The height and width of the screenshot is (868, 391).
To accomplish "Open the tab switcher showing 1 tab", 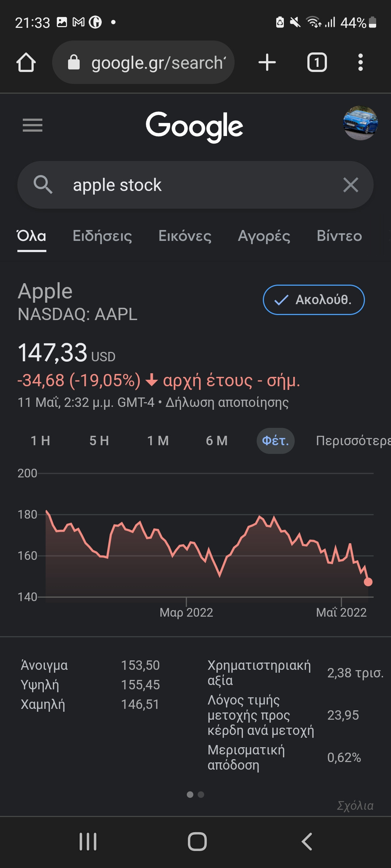I will click(x=317, y=62).
